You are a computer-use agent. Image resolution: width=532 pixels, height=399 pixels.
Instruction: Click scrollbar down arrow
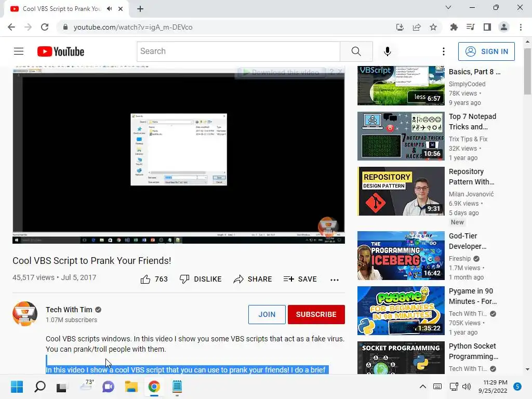(x=527, y=369)
